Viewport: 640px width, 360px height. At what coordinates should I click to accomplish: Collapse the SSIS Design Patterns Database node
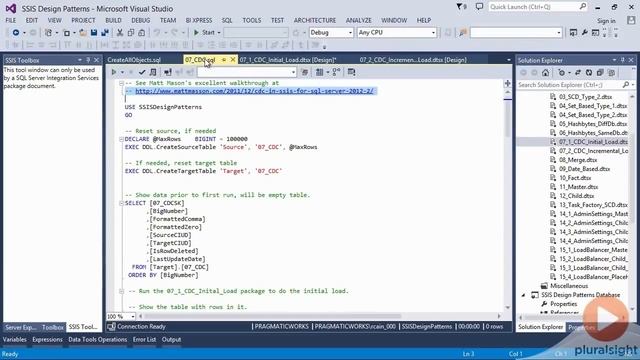[524, 295]
